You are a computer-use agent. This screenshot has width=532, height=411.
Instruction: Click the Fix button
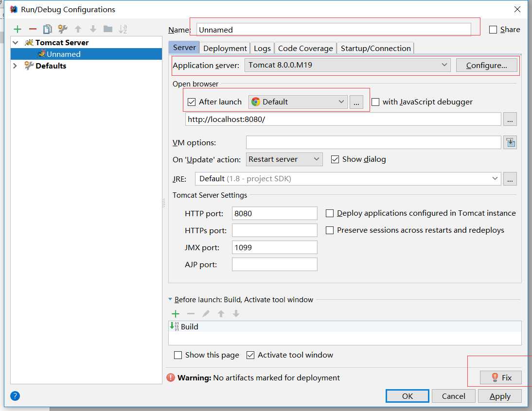501,377
